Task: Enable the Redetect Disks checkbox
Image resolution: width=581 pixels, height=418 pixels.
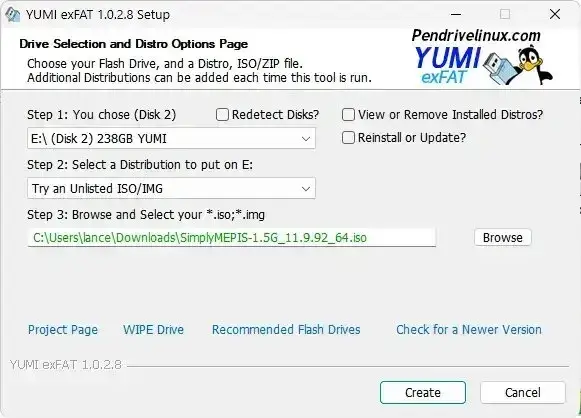Action: (222, 115)
